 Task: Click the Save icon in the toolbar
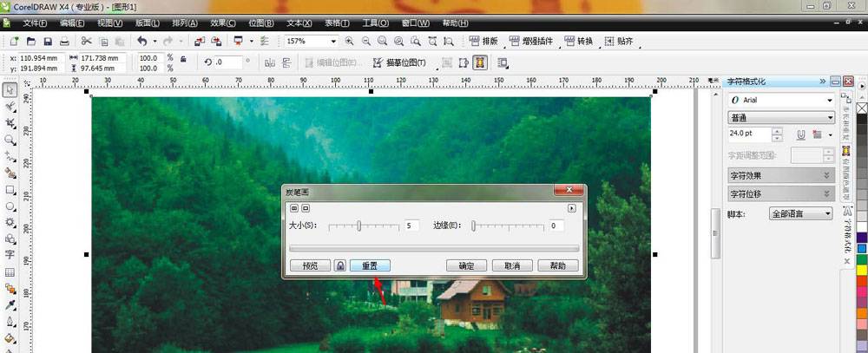point(48,41)
